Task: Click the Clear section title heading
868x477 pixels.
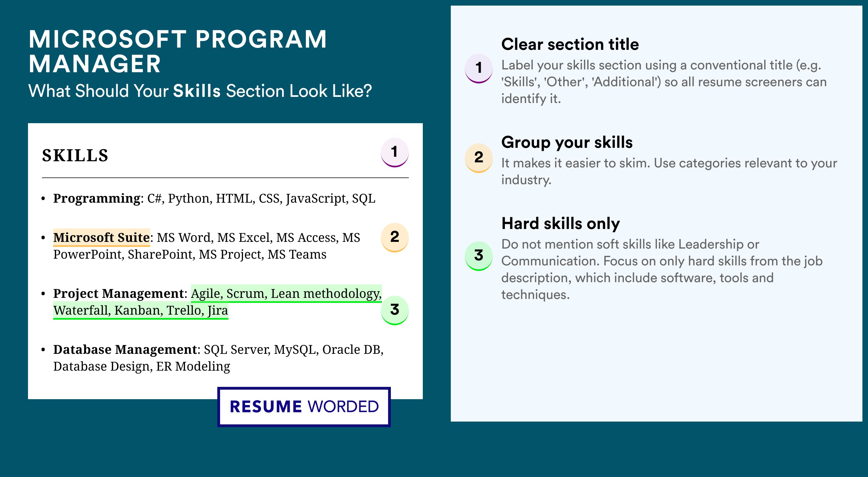Action: click(570, 44)
